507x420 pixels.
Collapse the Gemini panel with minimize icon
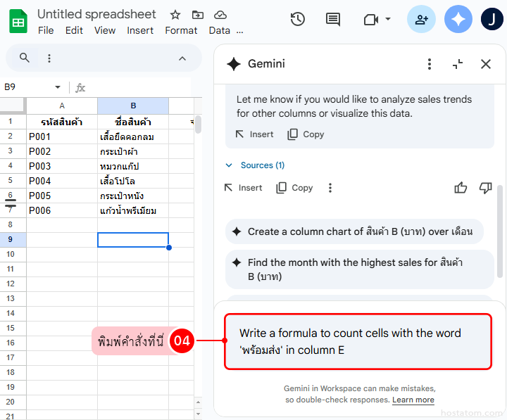[x=458, y=64]
